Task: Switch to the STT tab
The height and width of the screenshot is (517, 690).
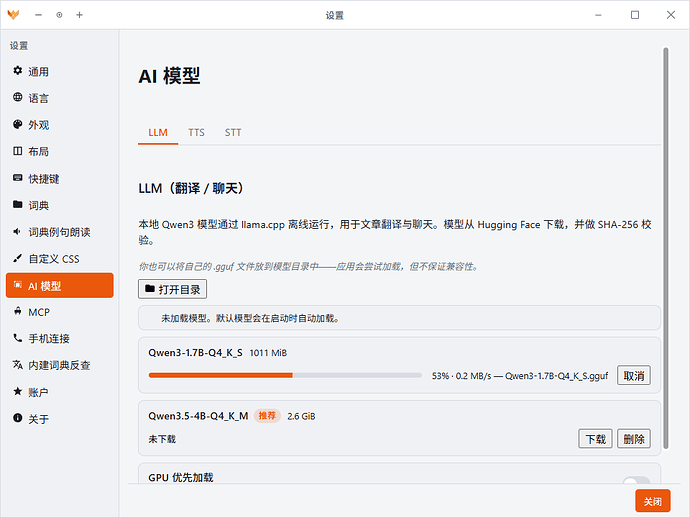Action: pyautogui.click(x=233, y=132)
